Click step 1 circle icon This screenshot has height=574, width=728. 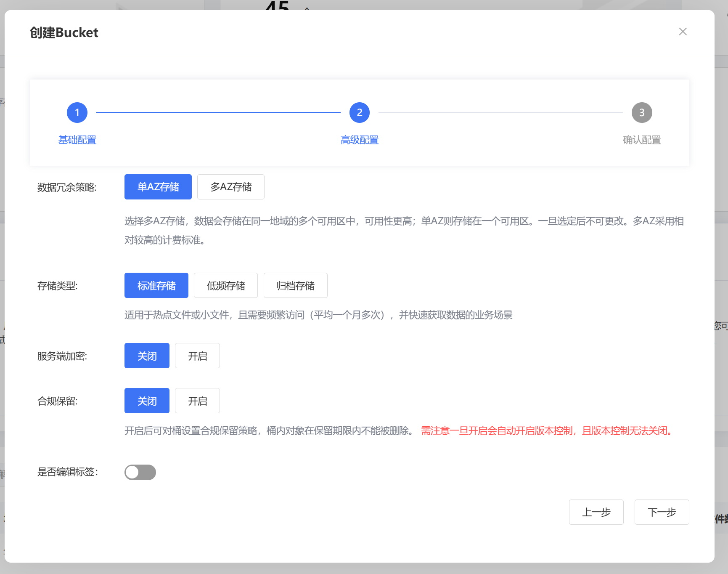coord(77,113)
